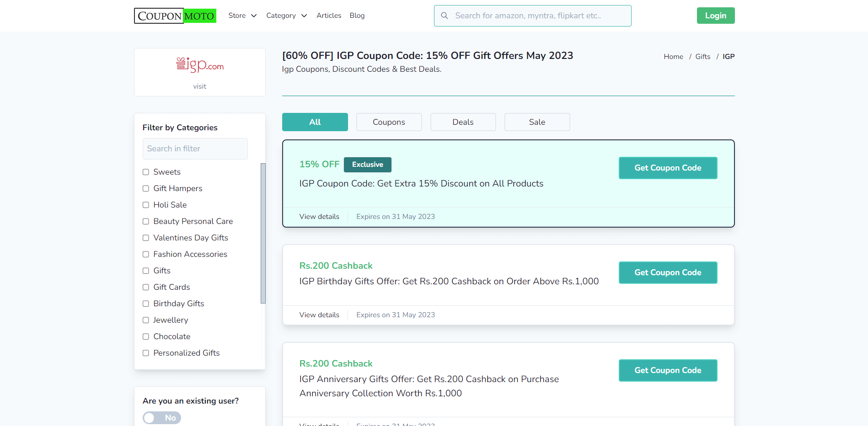This screenshot has width=868, height=426.
Task: View details of Birthday Gifts cashback offer
Action: point(319,315)
